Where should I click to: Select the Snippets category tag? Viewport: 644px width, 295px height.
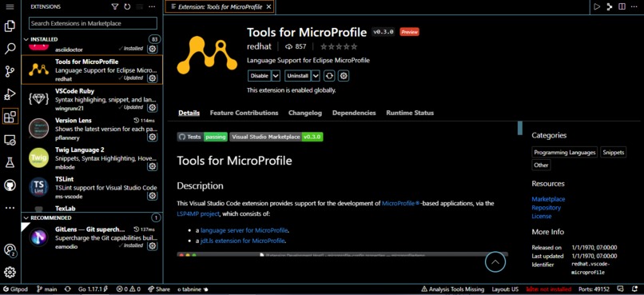pos(613,153)
